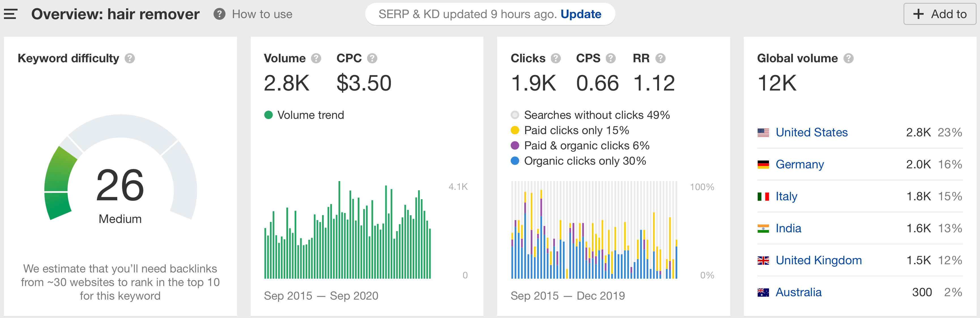Click the Clicks help question mark

tap(555, 58)
